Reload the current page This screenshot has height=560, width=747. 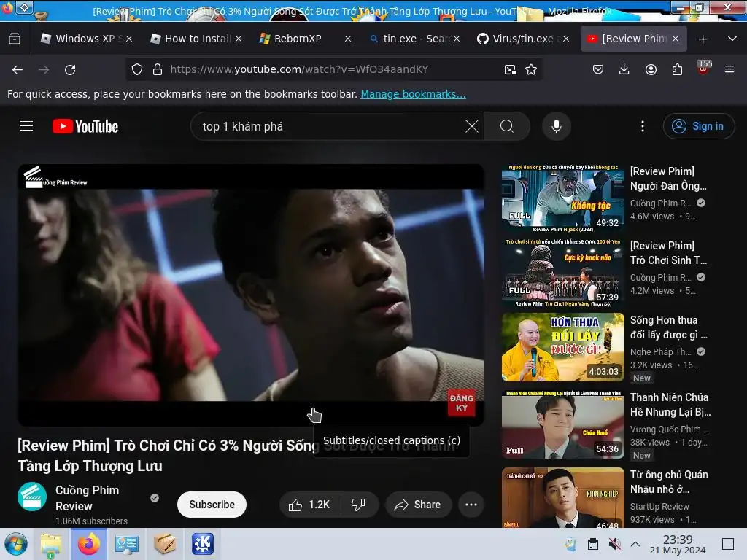pyautogui.click(x=70, y=69)
